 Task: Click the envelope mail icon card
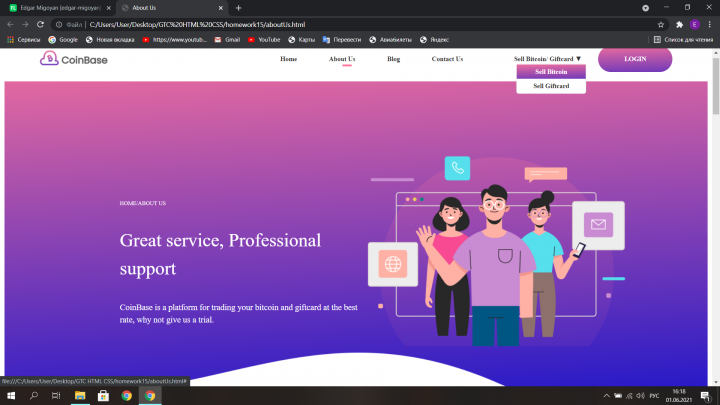[598, 225]
